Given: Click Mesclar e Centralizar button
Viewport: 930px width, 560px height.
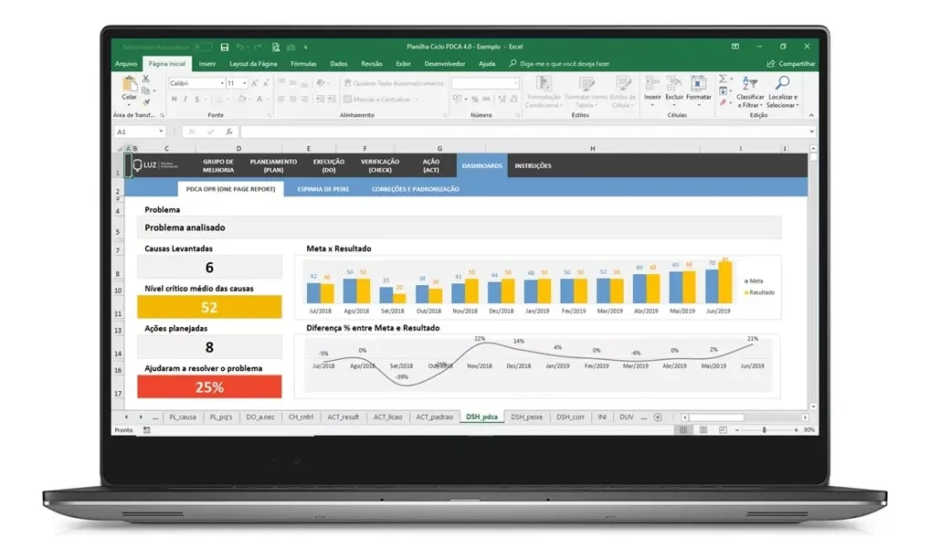Looking at the screenshot, I should [381, 99].
